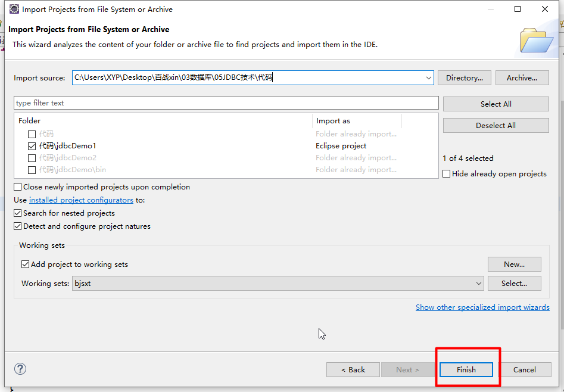Check the 代码\jdbcDemo2 checkbox
564x392 pixels.
[32, 158]
